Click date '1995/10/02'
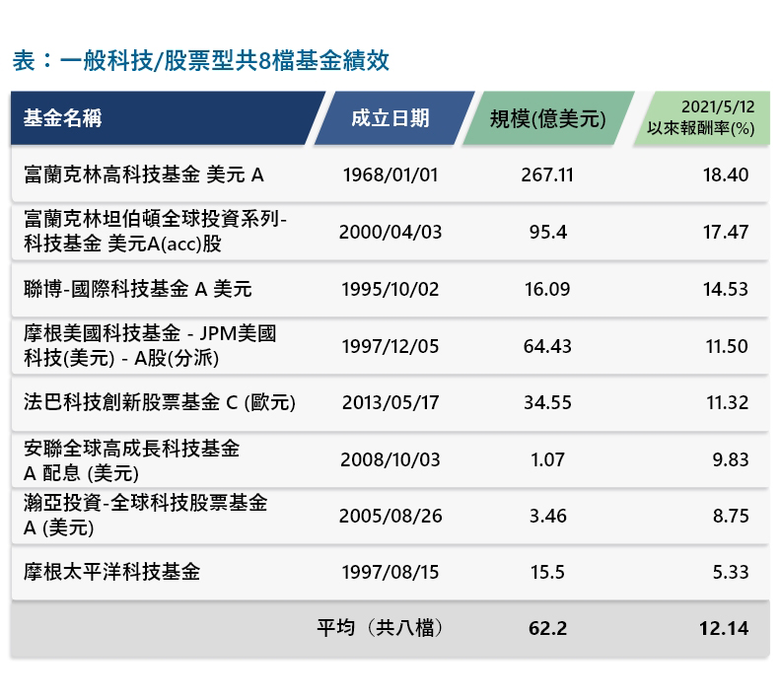The height and width of the screenshot is (700, 781). coord(390,290)
